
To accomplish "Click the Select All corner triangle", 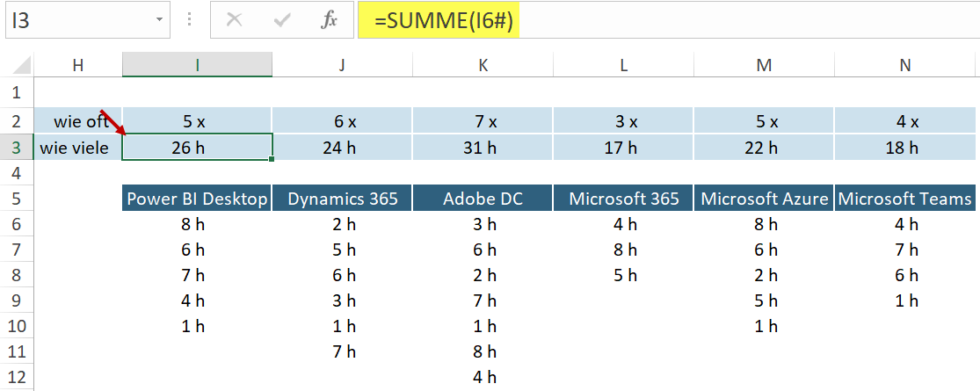I will (18, 65).
